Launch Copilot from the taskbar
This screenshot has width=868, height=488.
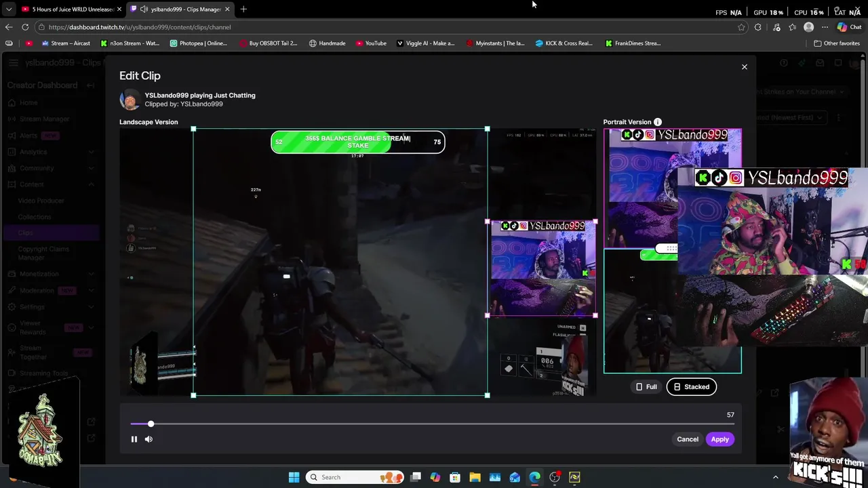click(x=435, y=477)
